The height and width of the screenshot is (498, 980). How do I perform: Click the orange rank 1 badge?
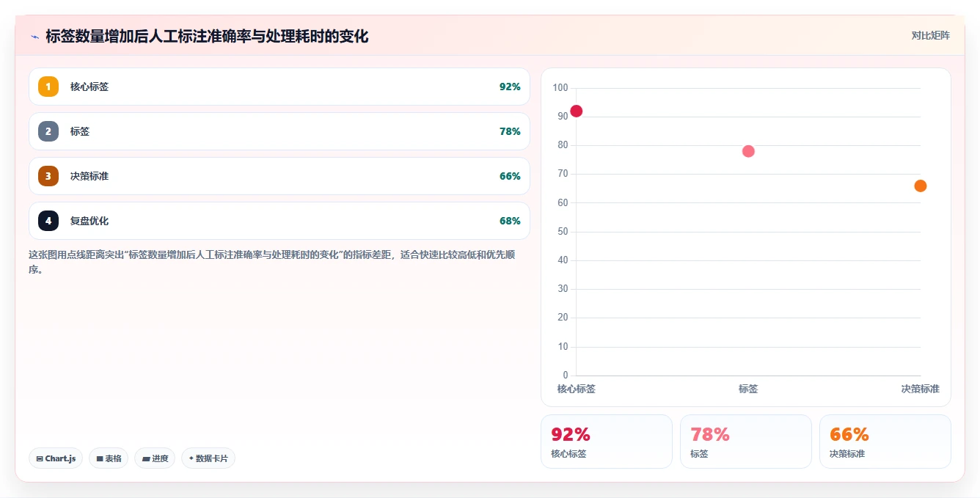[x=48, y=87]
